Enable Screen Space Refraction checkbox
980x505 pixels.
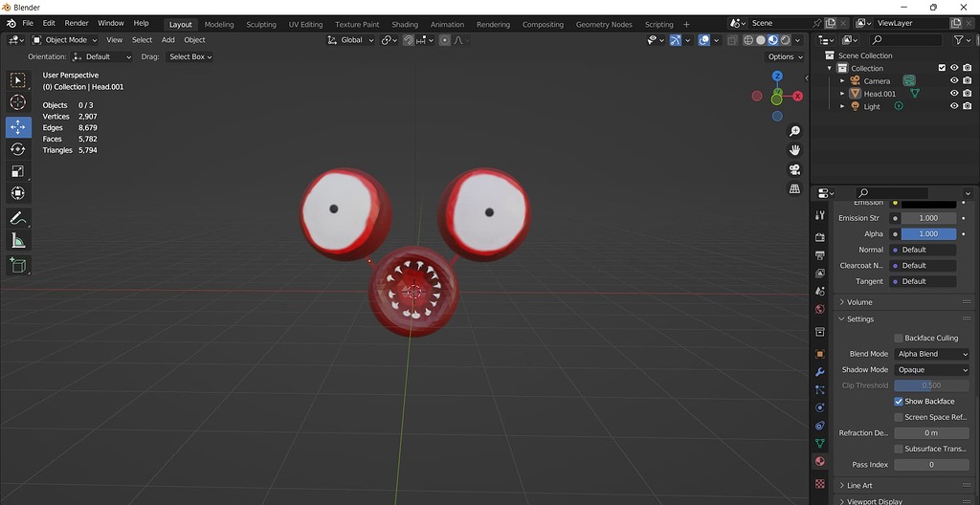click(x=898, y=417)
